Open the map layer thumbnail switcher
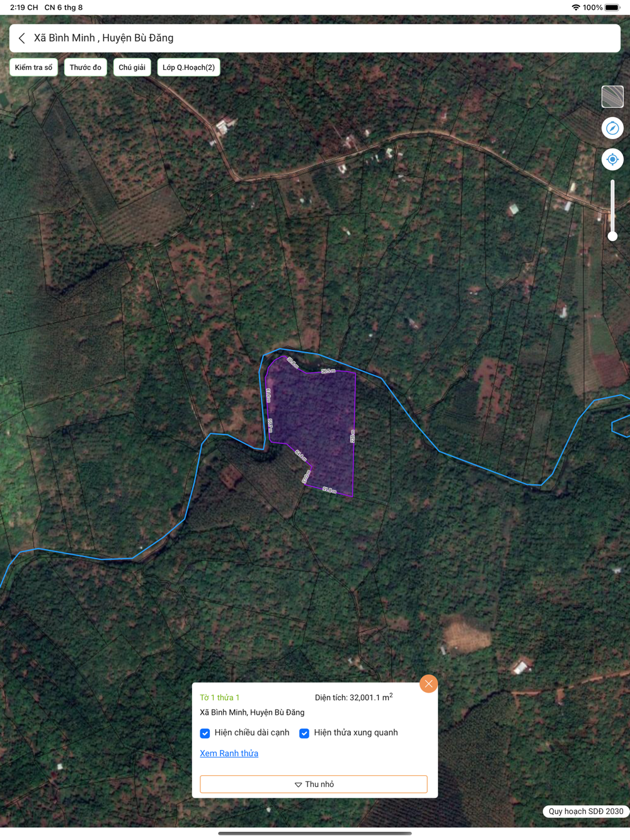The height and width of the screenshot is (840, 630). (x=612, y=97)
